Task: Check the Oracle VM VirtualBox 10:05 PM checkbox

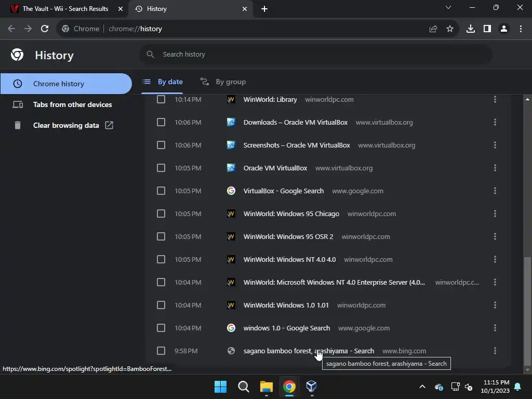Action: (161, 168)
